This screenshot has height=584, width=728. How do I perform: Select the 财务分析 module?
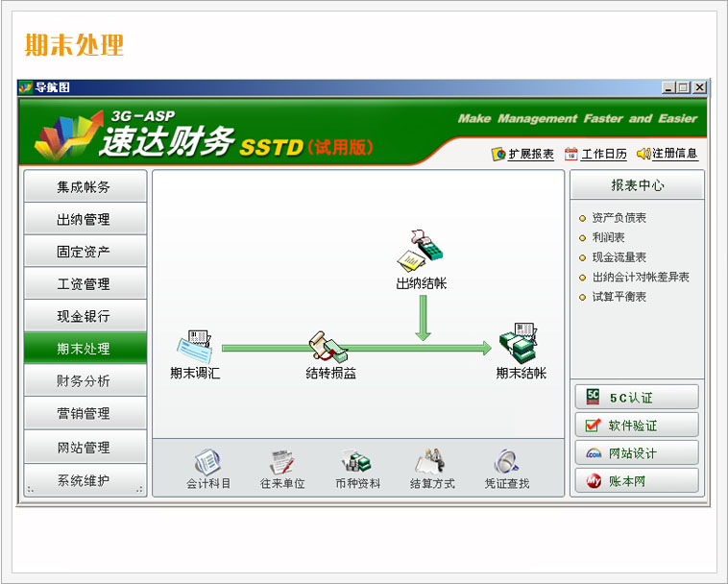(x=85, y=380)
